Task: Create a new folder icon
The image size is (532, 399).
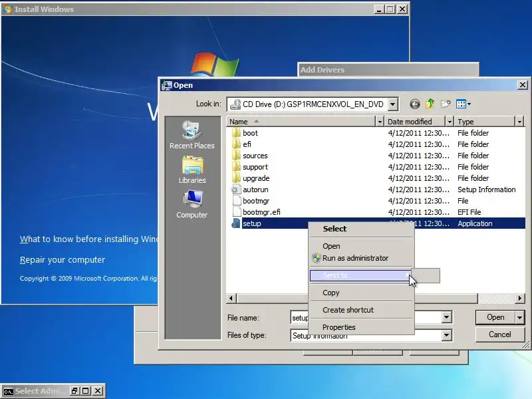Action: (446, 104)
